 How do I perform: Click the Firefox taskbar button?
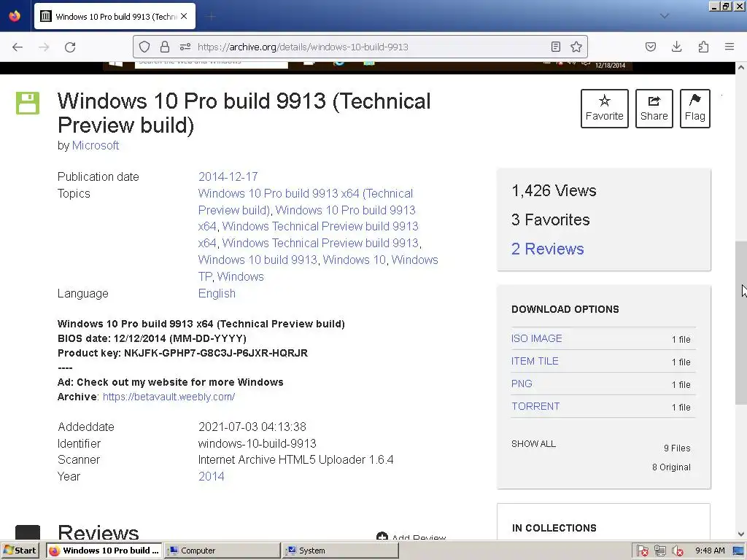click(x=104, y=551)
